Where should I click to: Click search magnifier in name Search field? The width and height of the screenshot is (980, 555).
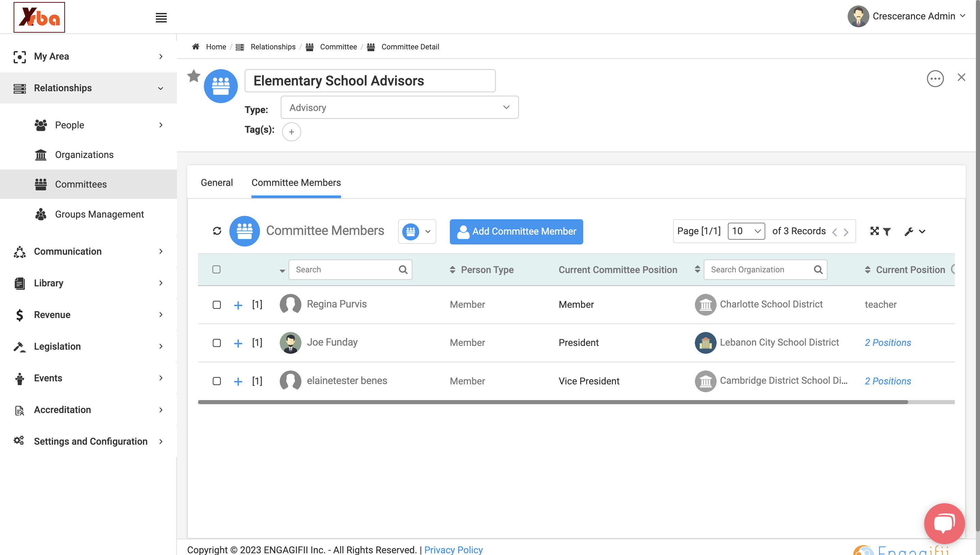click(403, 269)
